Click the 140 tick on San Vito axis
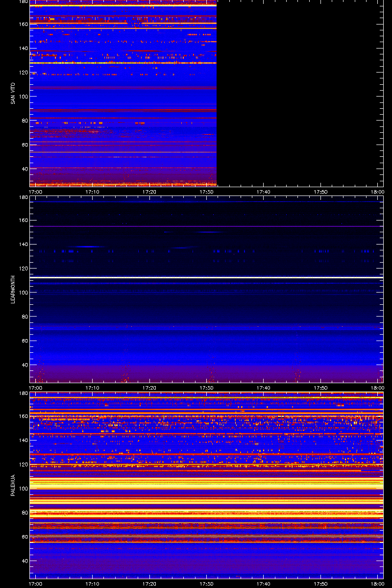Screen dimensions: 392x588 [x=23, y=49]
